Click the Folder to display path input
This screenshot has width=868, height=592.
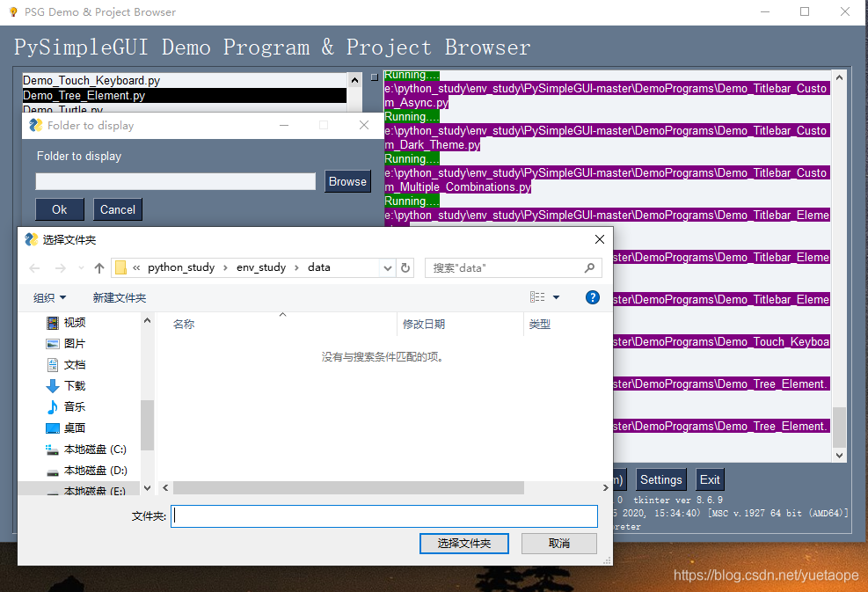point(176,181)
